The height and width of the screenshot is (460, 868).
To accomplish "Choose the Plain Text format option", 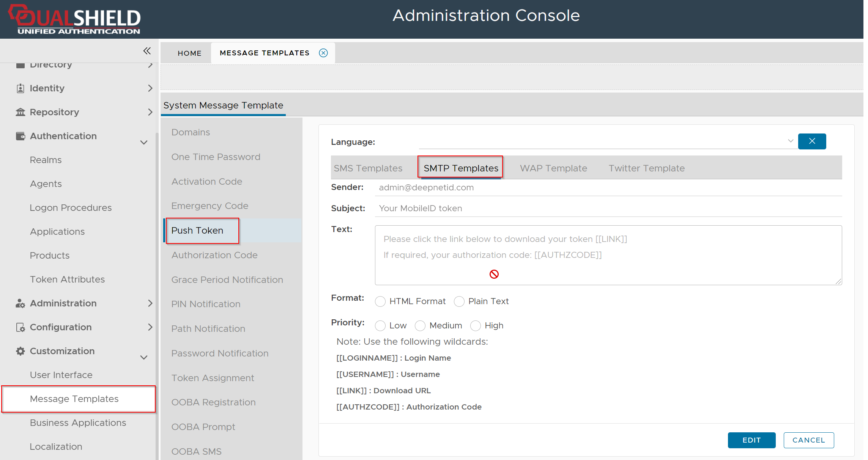I will [459, 301].
